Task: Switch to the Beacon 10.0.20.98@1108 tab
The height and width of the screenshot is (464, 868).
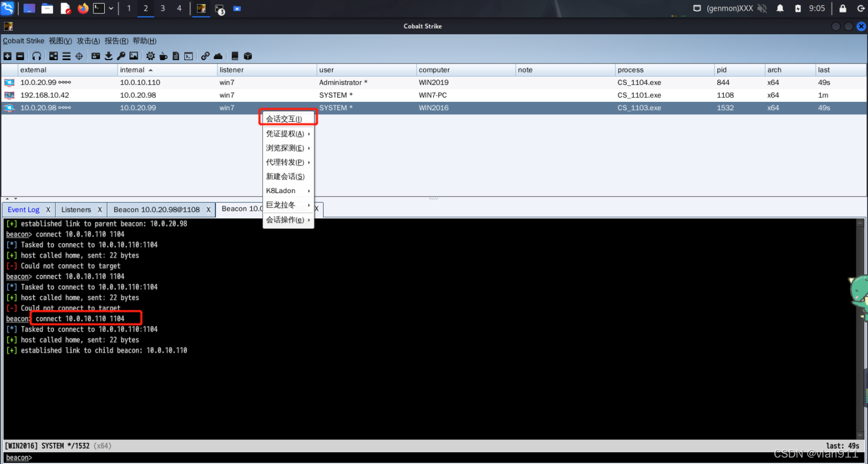Action: tap(157, 210)
